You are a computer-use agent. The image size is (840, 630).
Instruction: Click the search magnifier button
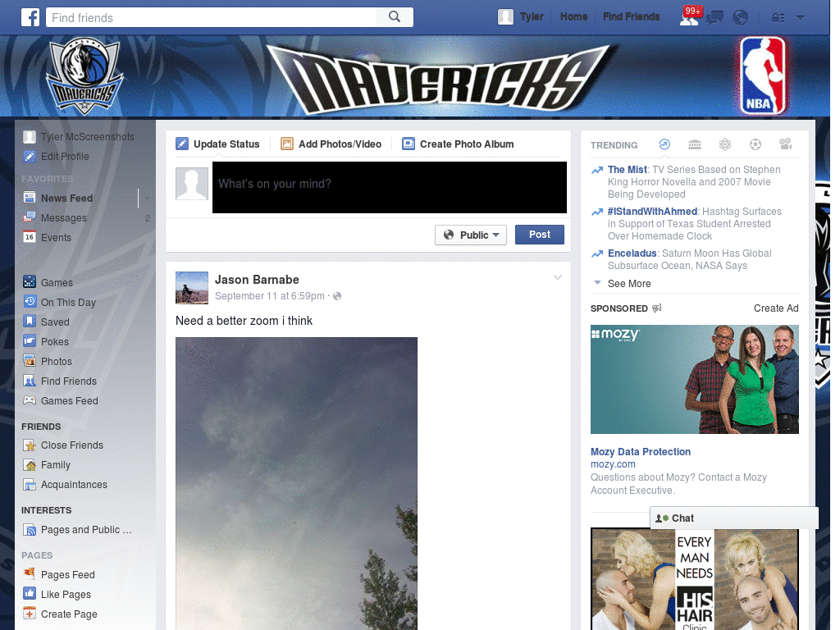coord(395,17)
